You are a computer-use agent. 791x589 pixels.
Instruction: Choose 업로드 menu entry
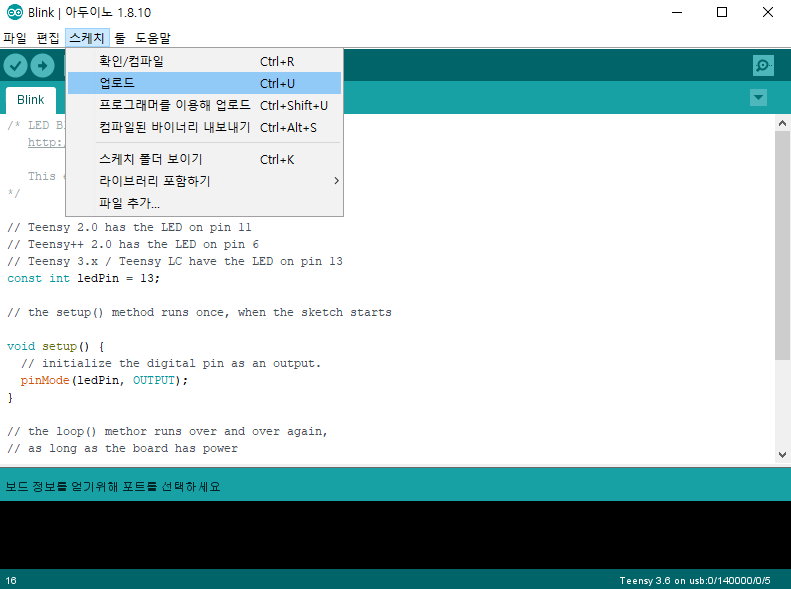[205, 83]
